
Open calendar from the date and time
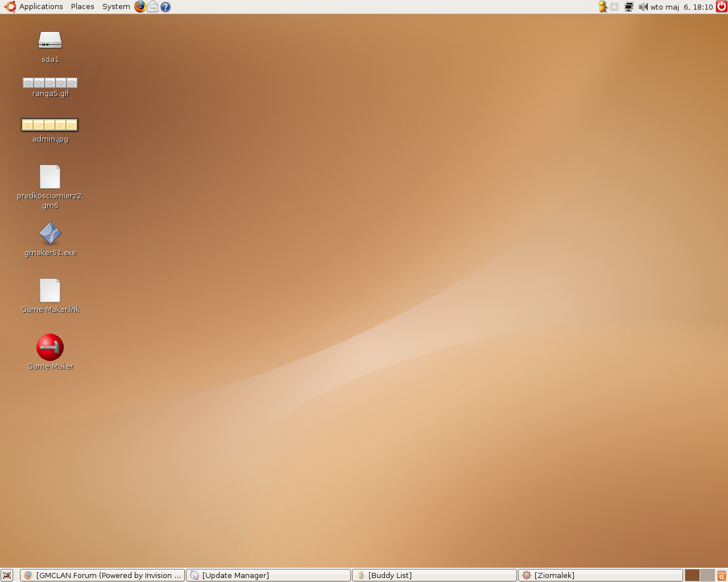681,7
